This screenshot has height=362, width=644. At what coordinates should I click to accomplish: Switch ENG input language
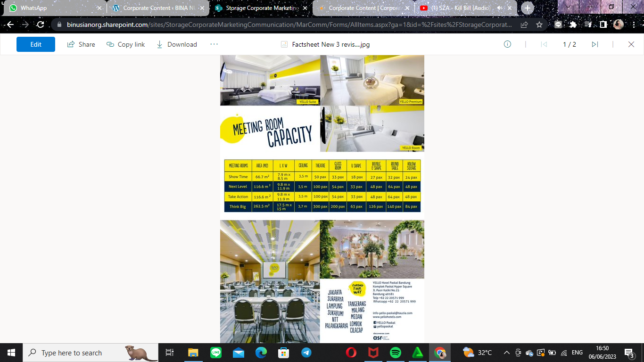tap(577, 353)
